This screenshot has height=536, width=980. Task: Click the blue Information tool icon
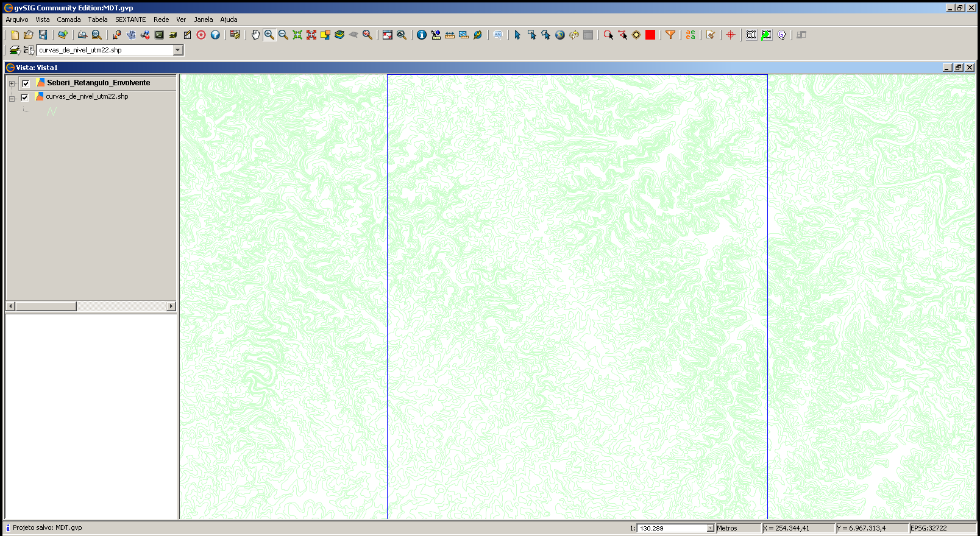[x=421, y=35]
